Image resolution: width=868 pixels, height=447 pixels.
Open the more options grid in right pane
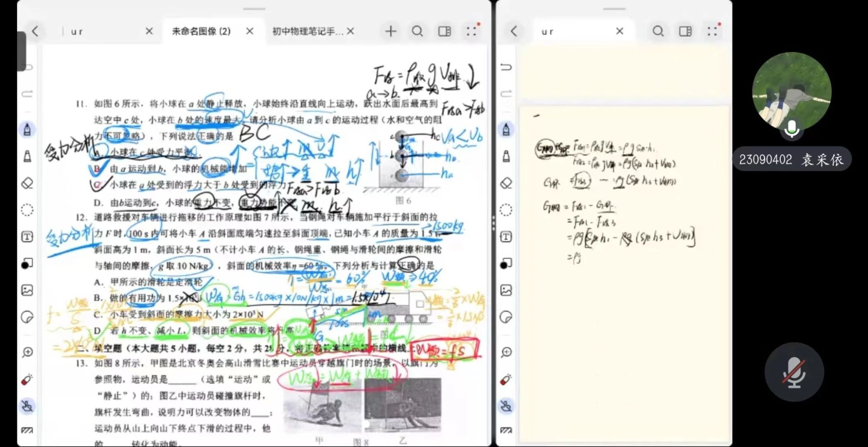tap(712, 31)
